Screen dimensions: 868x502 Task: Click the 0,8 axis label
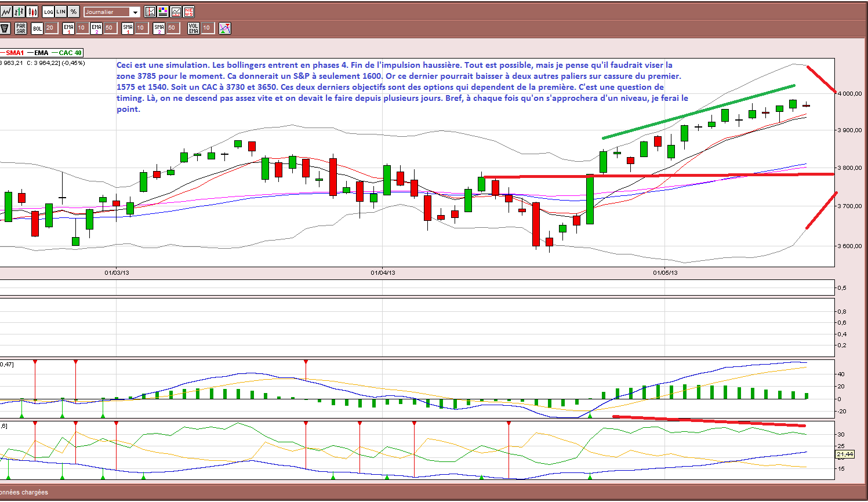pos(842,312)
